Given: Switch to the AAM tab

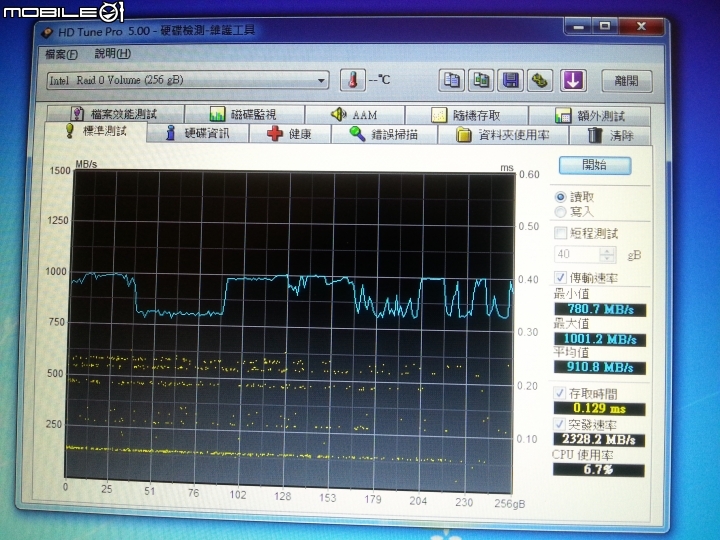Looking at the screenshot, I should coord(354,114).
